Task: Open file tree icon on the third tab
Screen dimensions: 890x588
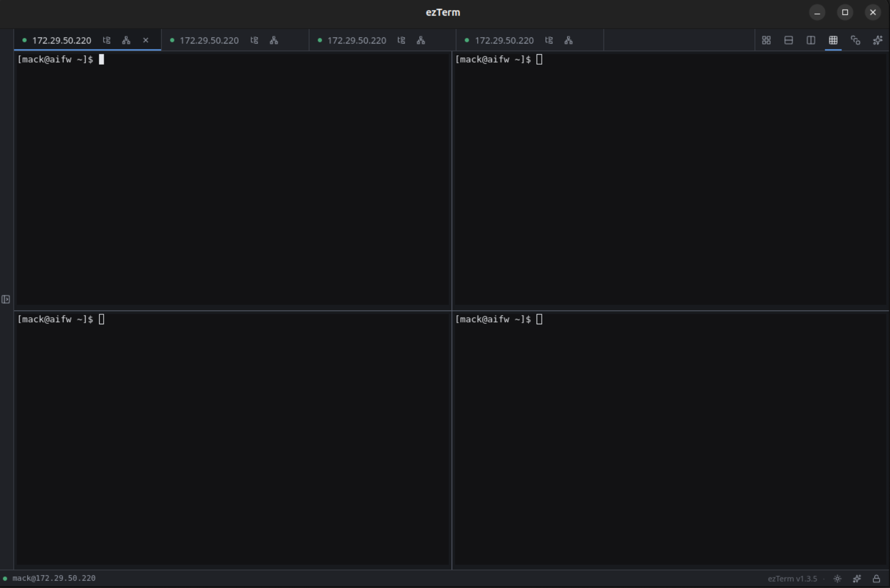Action: [x=402, y=40]
